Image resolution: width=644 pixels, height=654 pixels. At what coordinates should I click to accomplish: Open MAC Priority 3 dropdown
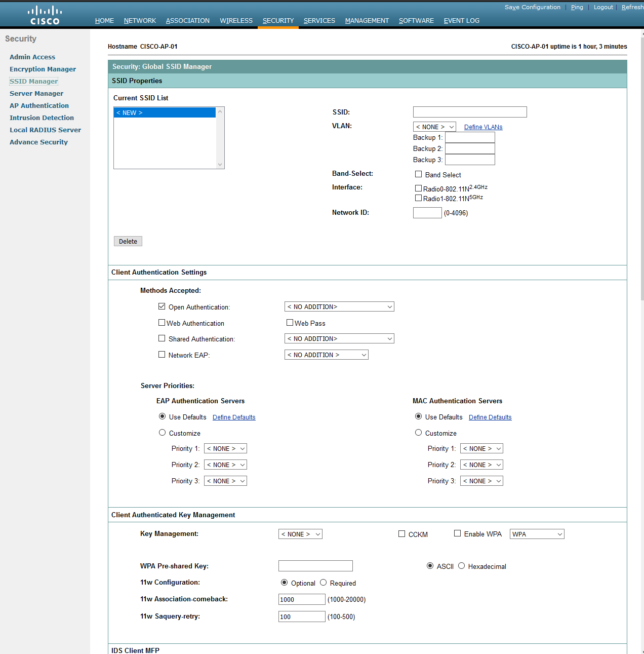[x=481, y=481]
